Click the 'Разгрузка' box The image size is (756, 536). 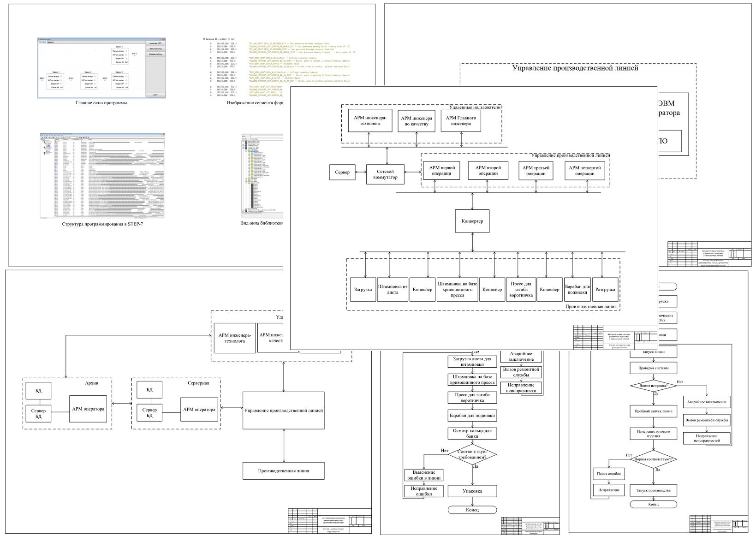pyautogui.click(x=605, y=290)
